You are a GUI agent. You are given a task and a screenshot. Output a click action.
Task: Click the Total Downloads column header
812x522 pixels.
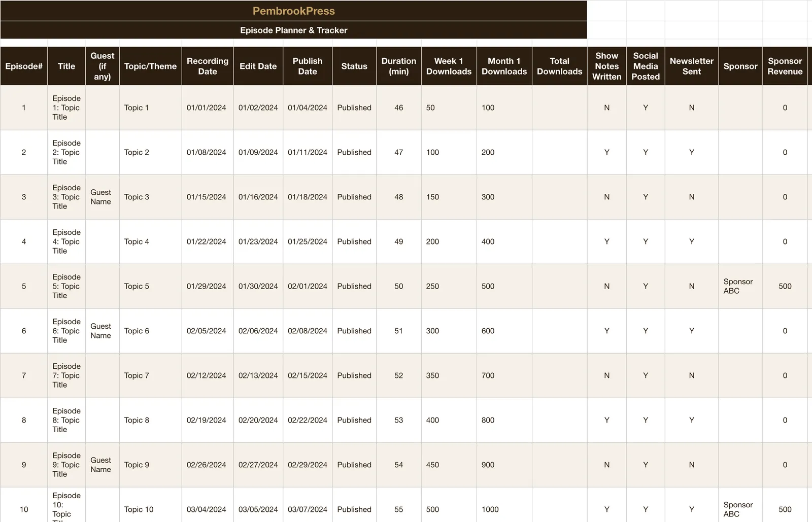point(559,66)
